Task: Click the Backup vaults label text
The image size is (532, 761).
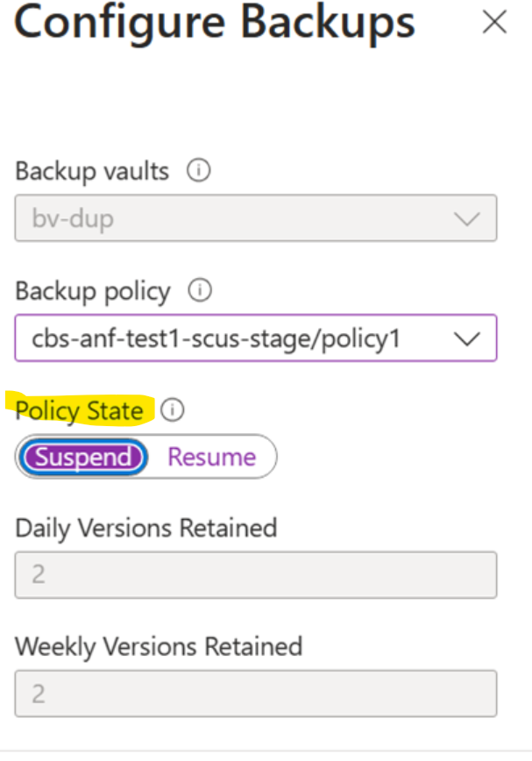Action: (92, 172)
